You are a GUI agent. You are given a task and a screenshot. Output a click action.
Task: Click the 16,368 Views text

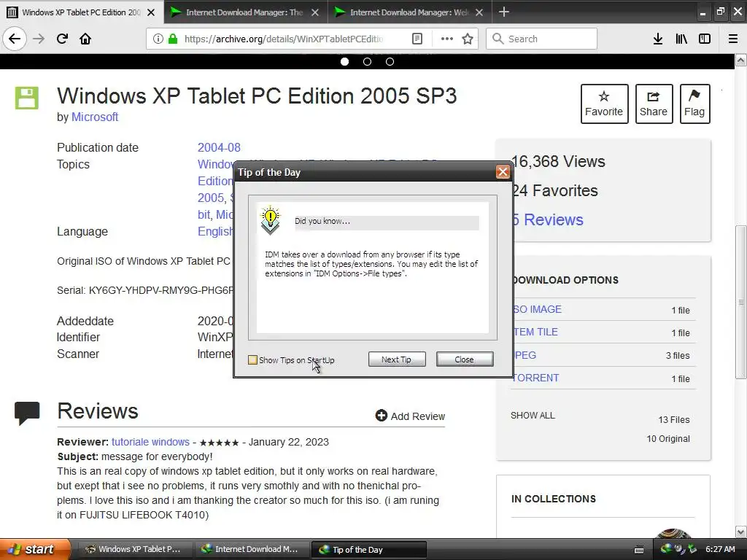coord(558,161)
